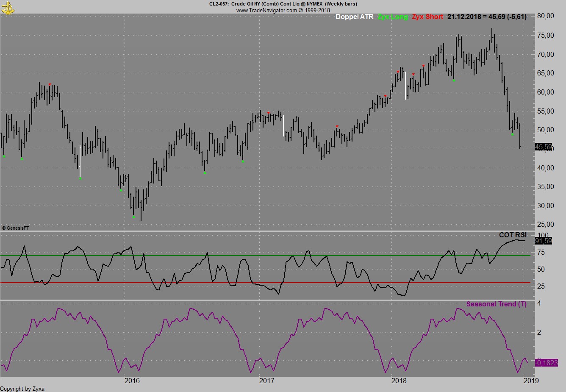
Task: Click the 45,59 current price tag
Action: [544, 147]
